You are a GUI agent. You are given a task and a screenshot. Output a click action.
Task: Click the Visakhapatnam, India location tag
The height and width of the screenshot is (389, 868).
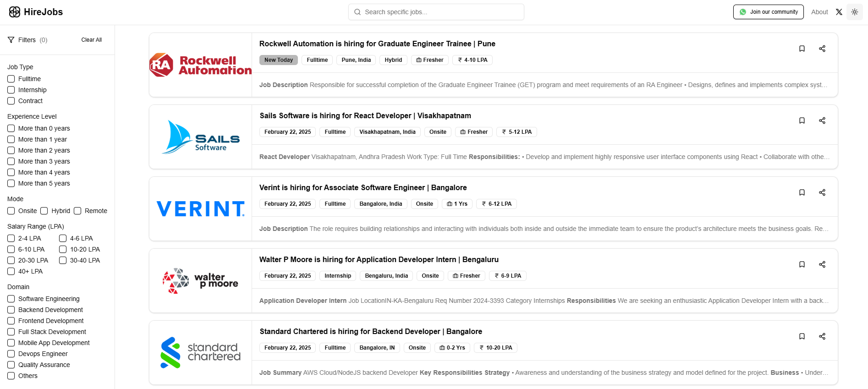(x=387, y=132)
